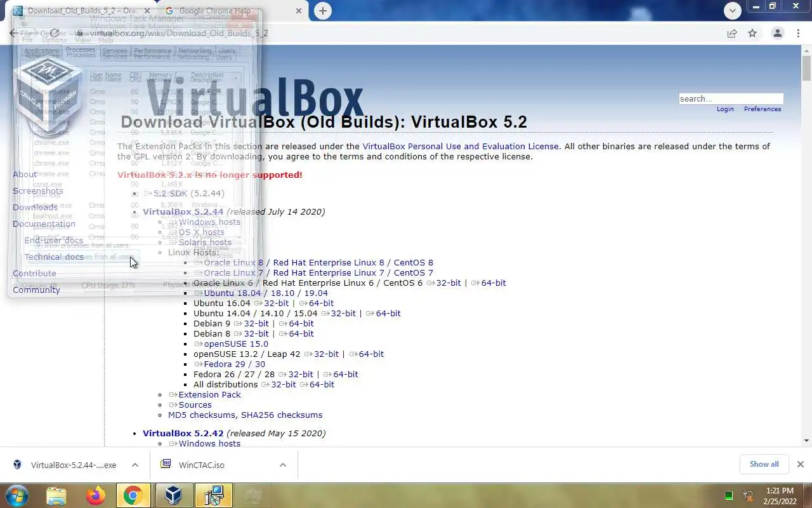The width and height of the screenshot is (812, 508).
Task: Click the website search input field
Action: (731, 98)
